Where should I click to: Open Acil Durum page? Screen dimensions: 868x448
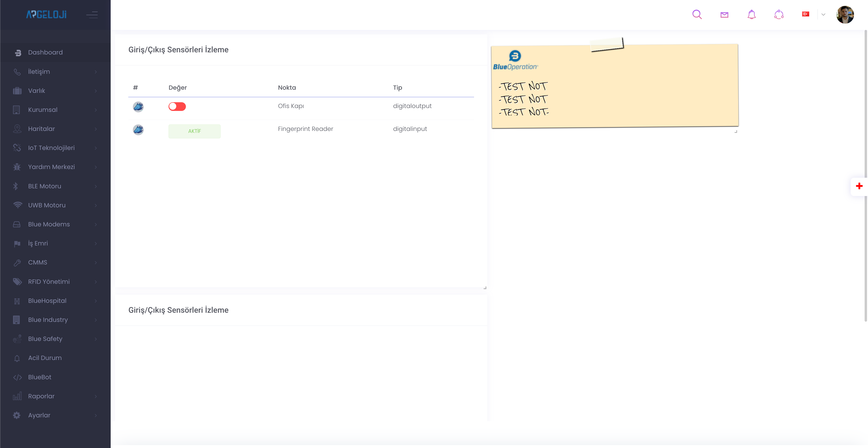point(44,358)
